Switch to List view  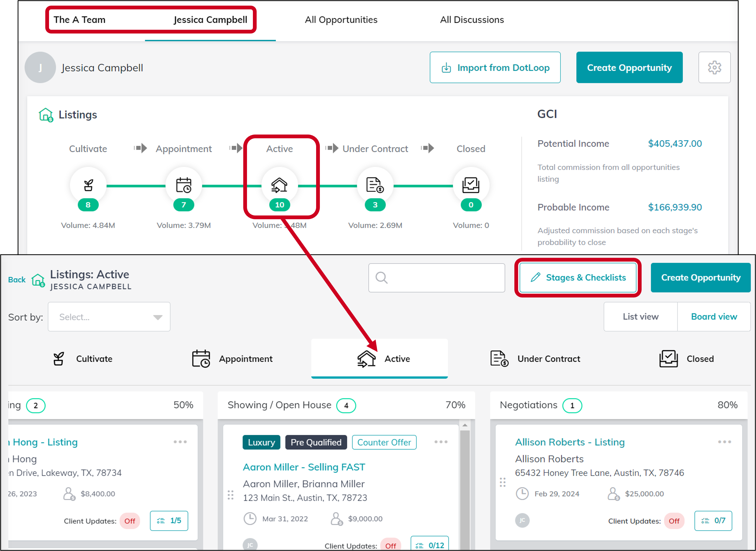(x=640, y=317)
